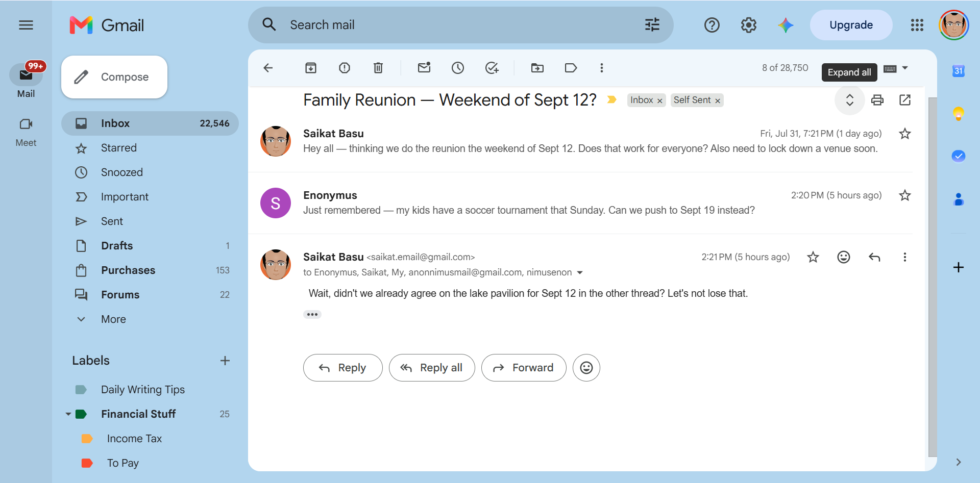
Task: Open Google Tasks side panel
Action: coord(959,156)
